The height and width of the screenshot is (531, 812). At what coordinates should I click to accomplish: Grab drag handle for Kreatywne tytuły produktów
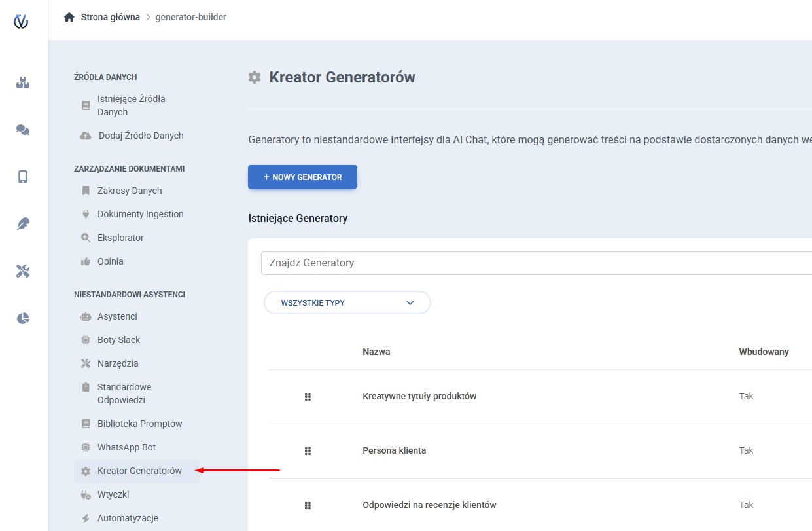pos(308,397)
